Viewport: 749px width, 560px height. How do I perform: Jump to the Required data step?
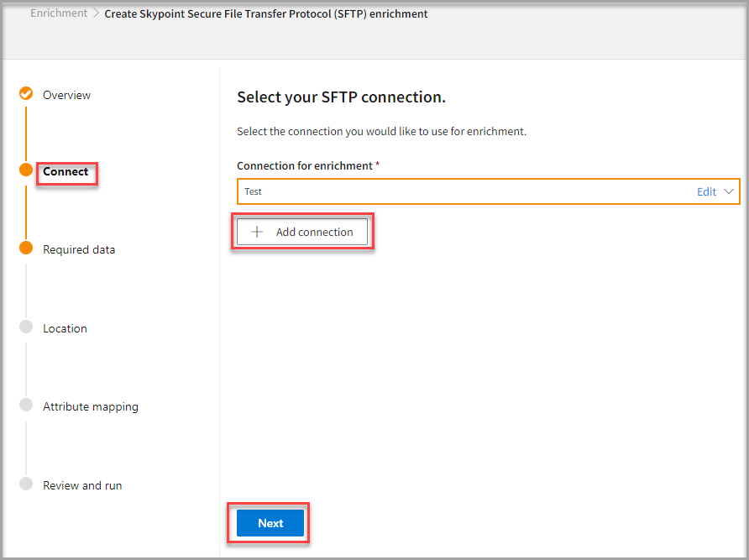click(x=79, y=249)
